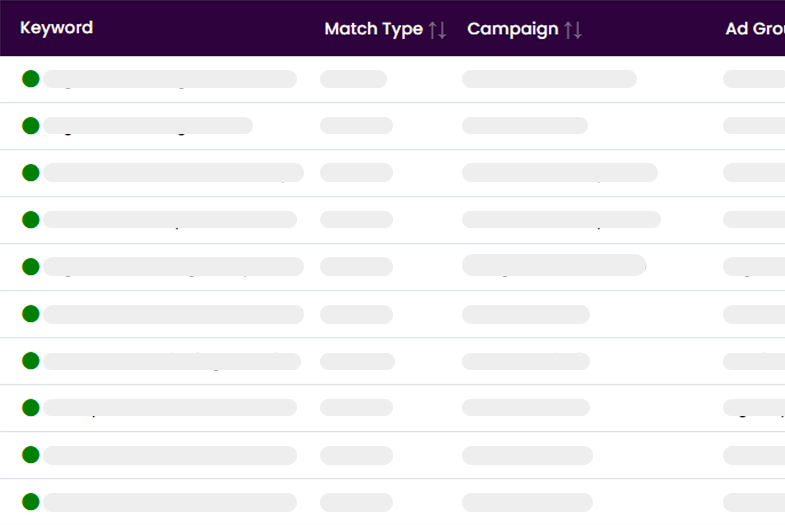Click the Keyword column header

click(56, 28)
